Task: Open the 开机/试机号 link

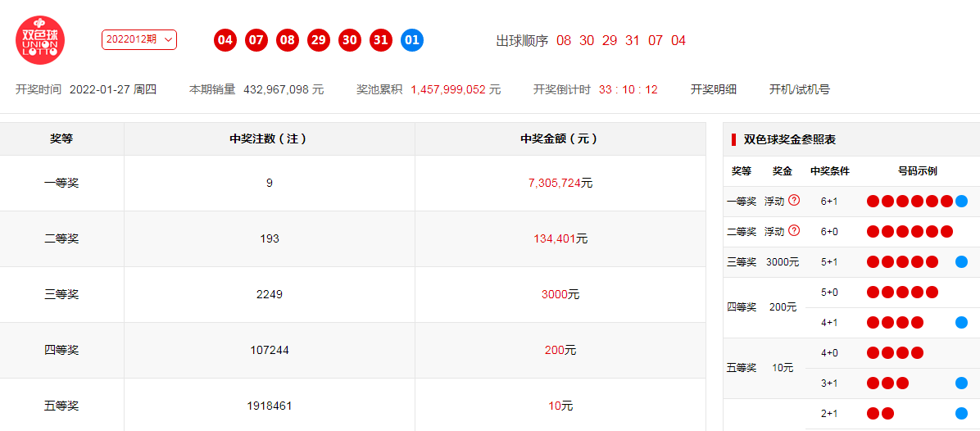Action: [800, 89]
